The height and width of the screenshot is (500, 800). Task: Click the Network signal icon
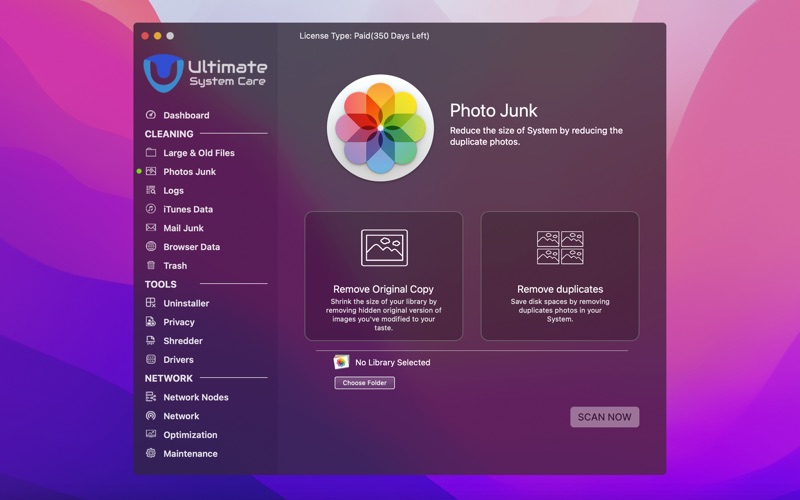[151, 415]
